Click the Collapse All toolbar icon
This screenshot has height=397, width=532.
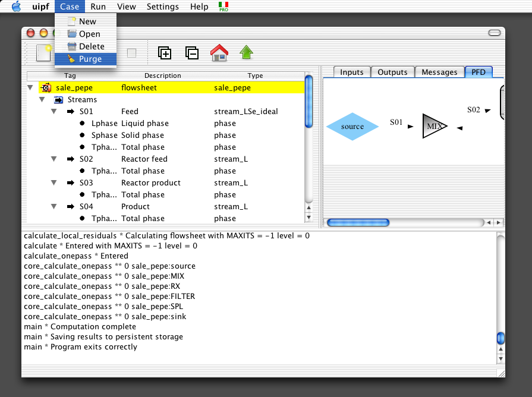(192, 53)
